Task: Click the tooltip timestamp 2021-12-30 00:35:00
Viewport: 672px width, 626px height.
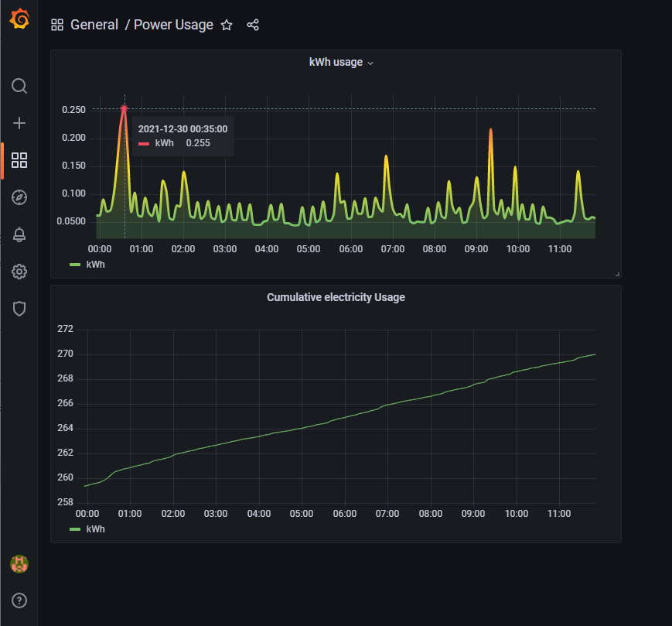Action: click(x=182, y=129)
